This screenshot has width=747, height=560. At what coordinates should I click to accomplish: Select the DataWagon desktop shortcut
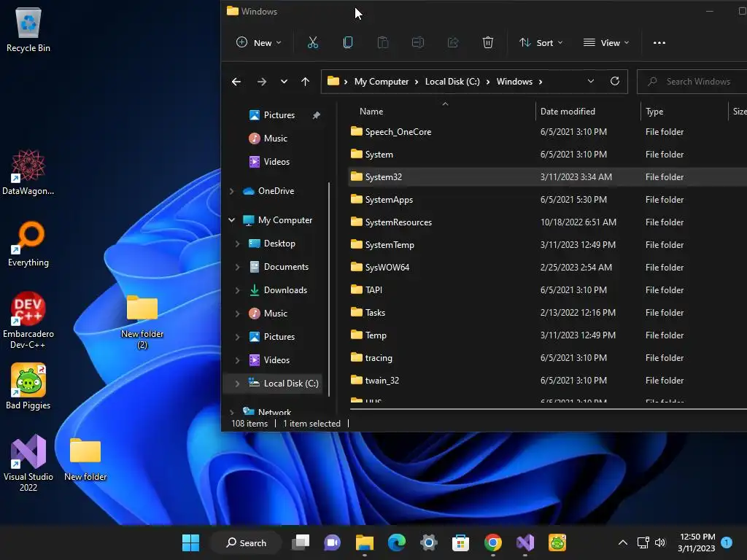tap(28, 172)
